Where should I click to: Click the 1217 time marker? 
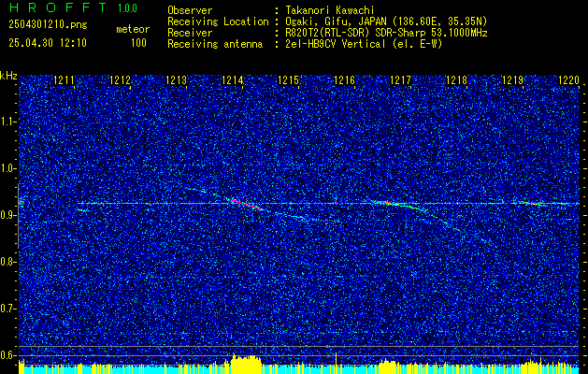[401, 79]
